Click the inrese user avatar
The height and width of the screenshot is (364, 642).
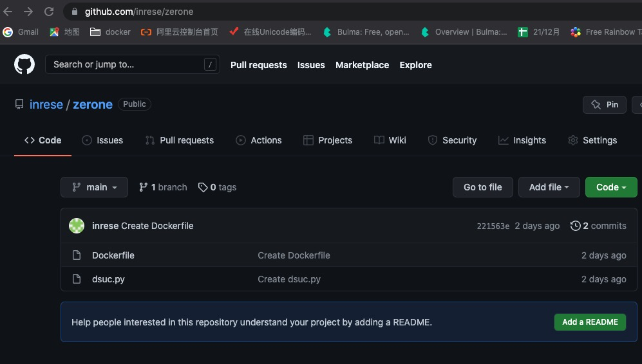77,226
